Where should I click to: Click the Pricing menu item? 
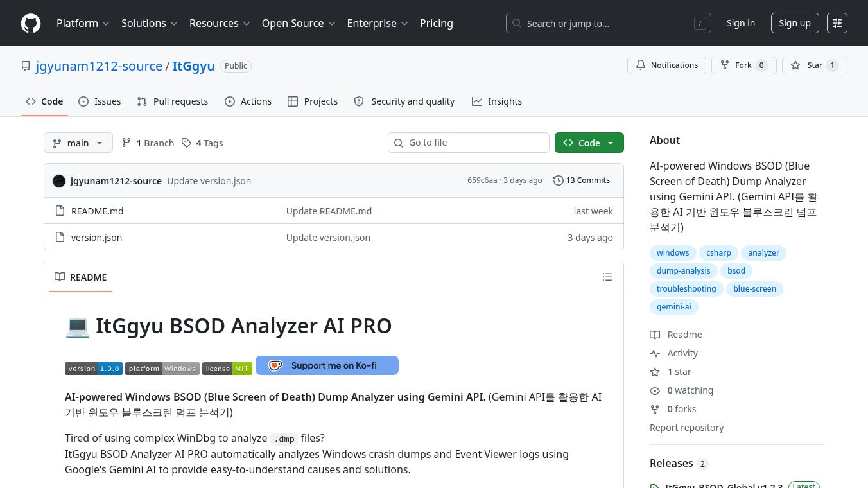pyautogui.click(x=437, y=23)
